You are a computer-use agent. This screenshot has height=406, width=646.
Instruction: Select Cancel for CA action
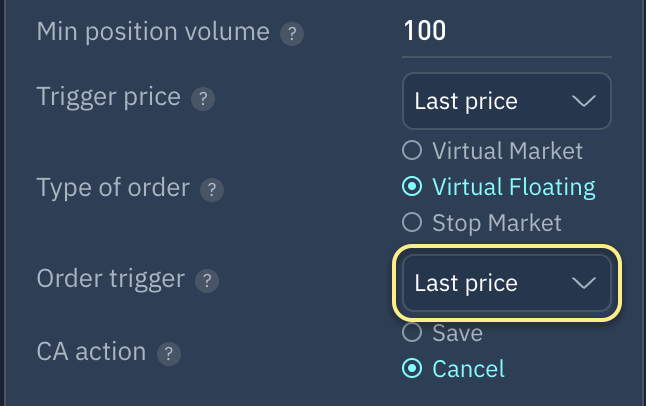tap(411, 369)
